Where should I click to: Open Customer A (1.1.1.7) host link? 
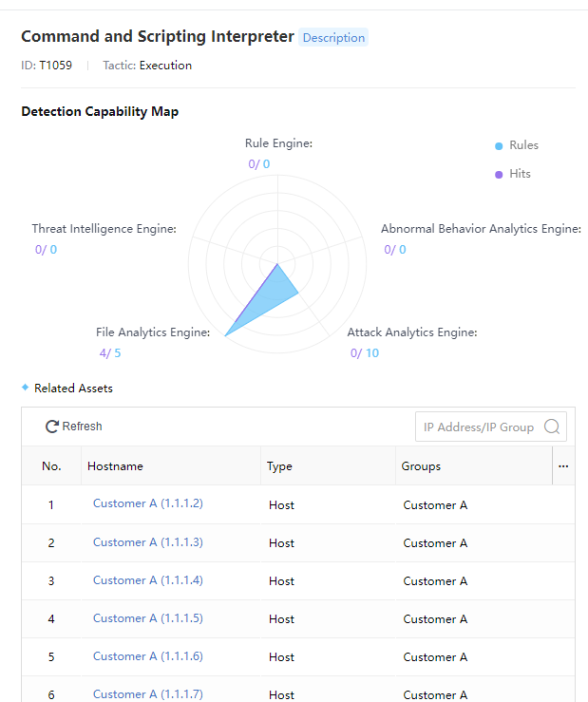point(147,693)
